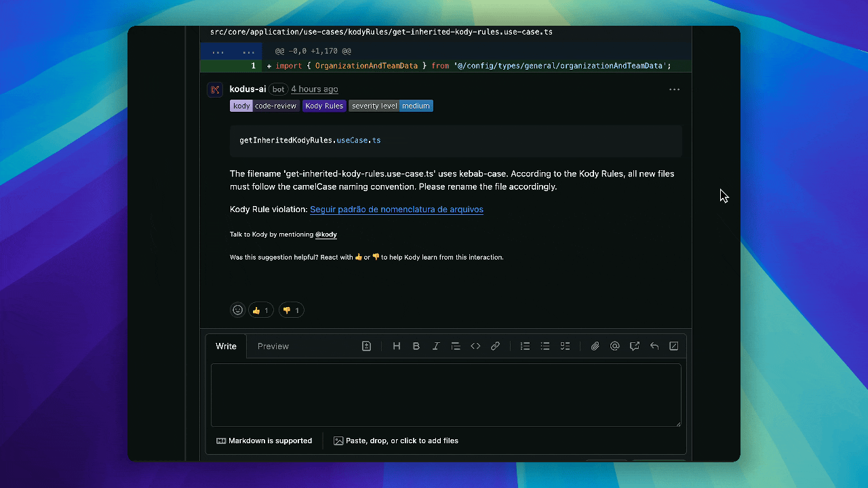Insert inline code formatting
This screenshot has width=868, height=488.
[x=475, y=346]
